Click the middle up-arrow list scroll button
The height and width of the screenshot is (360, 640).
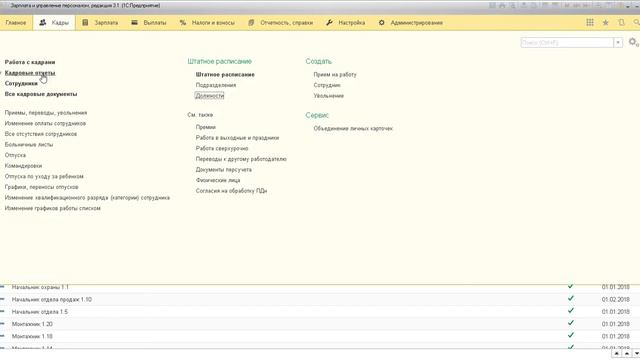(x=627, y=353)
